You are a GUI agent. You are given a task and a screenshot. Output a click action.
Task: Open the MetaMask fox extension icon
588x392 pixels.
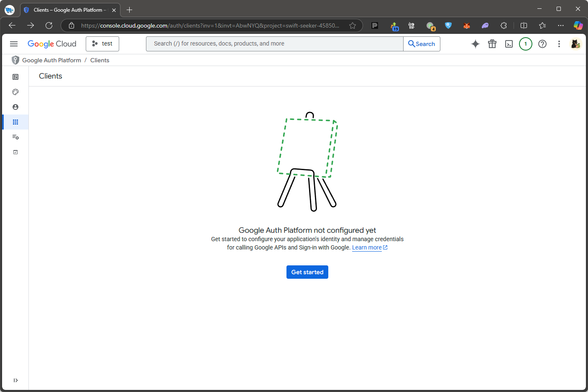[467, 25]
